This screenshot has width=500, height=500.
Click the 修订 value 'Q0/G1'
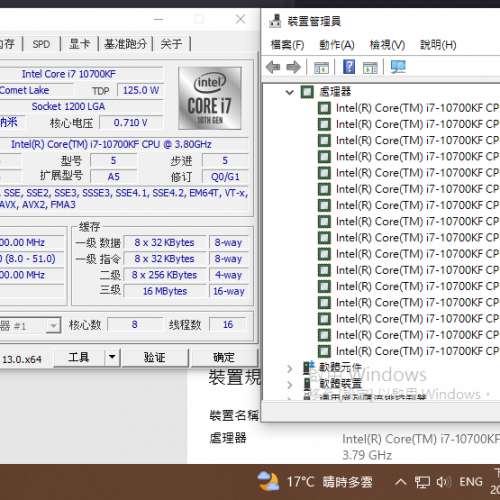(x=225, y=177)
